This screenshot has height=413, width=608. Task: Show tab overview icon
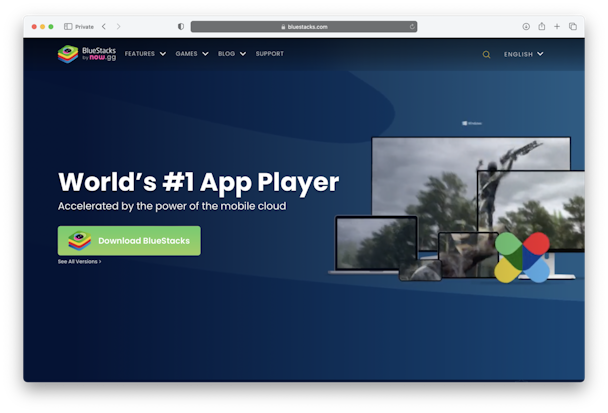(573, 26)
